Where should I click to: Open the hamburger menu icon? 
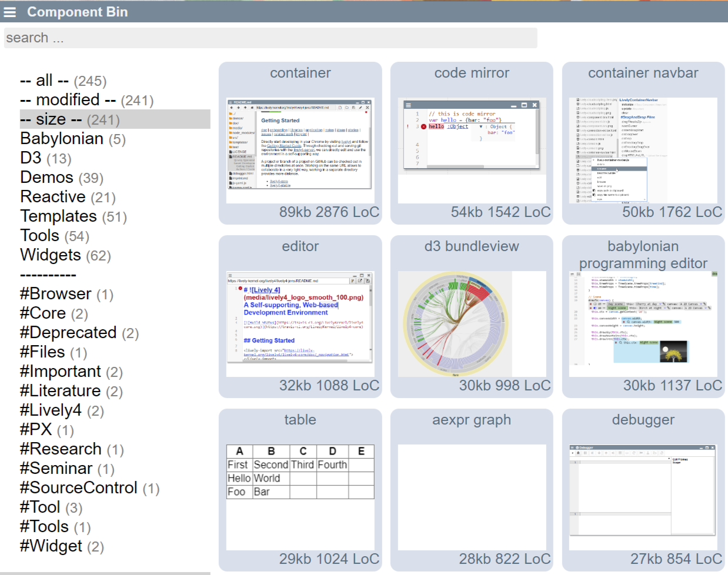10,12
